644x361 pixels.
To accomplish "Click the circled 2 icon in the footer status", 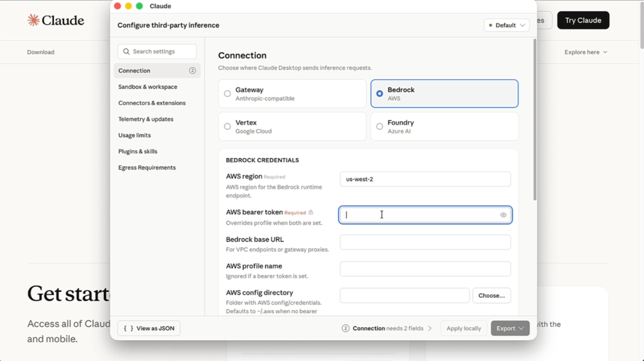I will click(x=345, y=328).
